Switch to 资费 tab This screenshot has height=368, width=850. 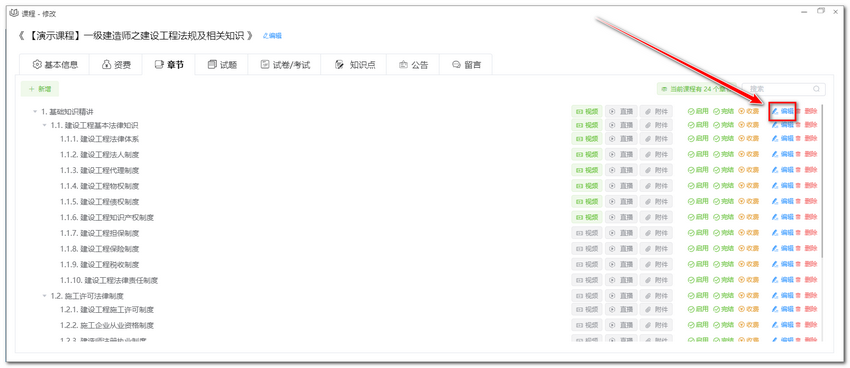click(x=116, y=64)
